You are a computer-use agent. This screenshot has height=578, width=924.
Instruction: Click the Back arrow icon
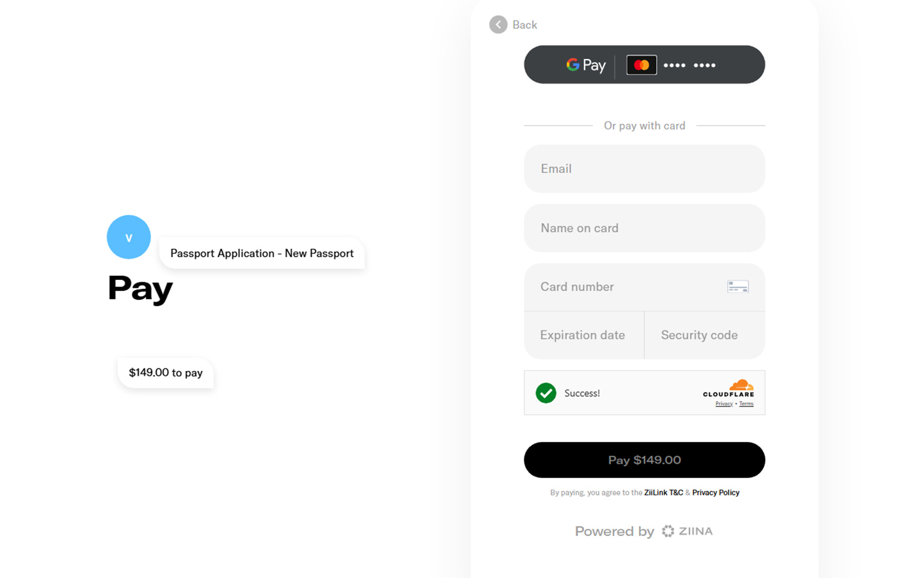(498, 25)
